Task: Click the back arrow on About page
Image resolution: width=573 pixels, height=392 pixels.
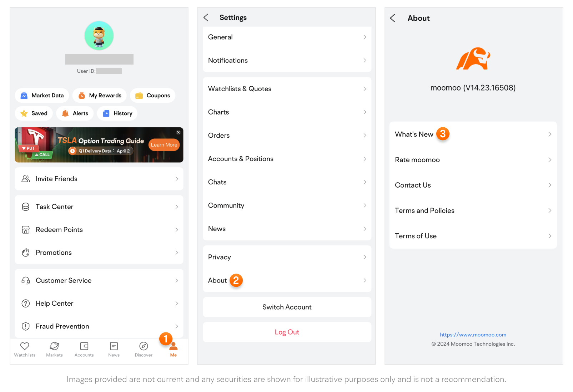Action: pyautogui.click(x=393, y=18)
